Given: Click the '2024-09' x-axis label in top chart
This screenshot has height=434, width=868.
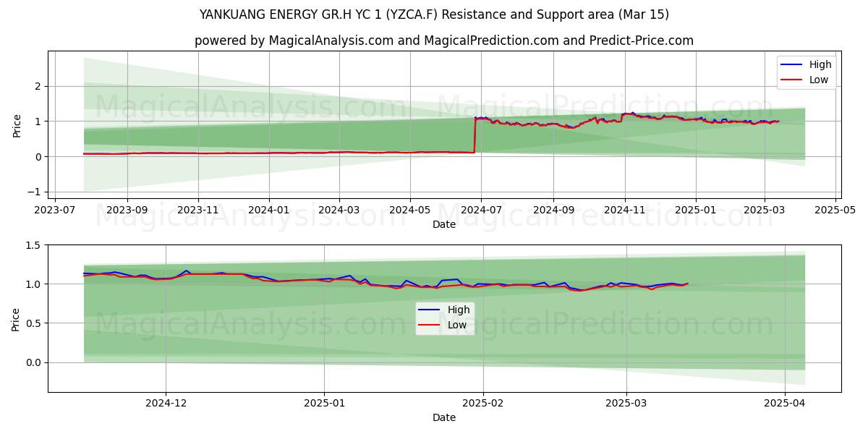Looking at the screenshot, I should tap(553, 210).
